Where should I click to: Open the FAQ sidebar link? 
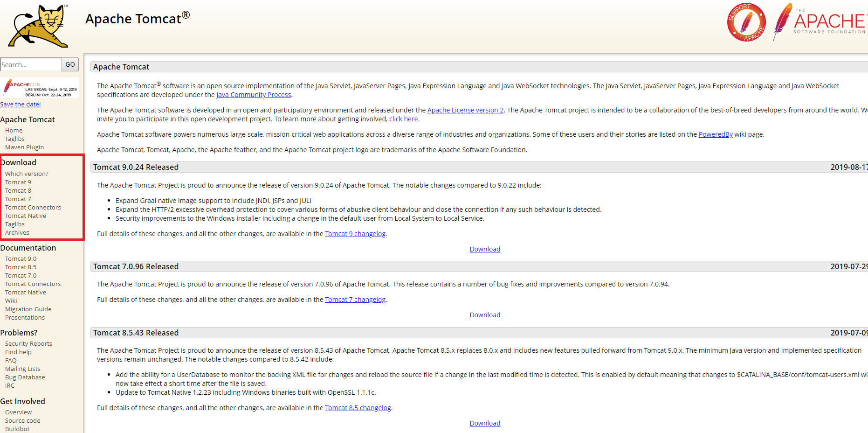[11, 360]
